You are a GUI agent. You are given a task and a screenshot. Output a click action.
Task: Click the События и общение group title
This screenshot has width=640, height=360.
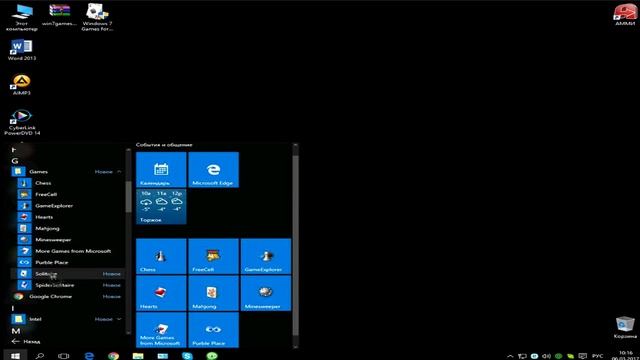coord(164,144)
